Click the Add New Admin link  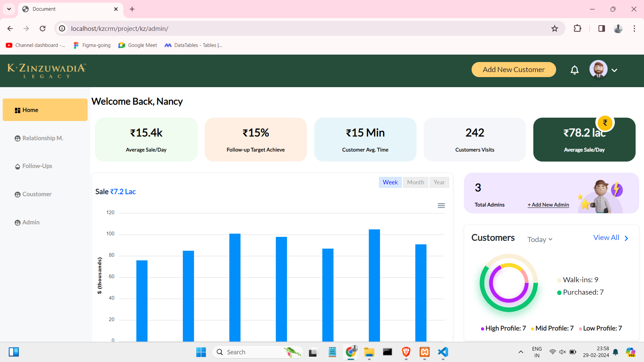548,204
